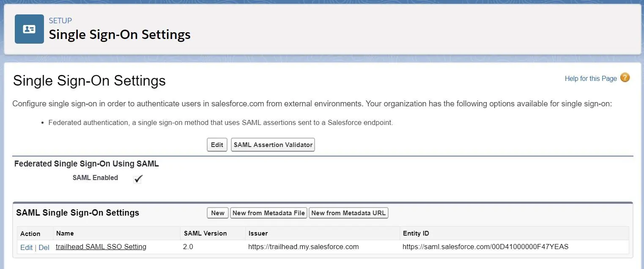
Task: Open the help question mark icon
Action: (625, 78)
